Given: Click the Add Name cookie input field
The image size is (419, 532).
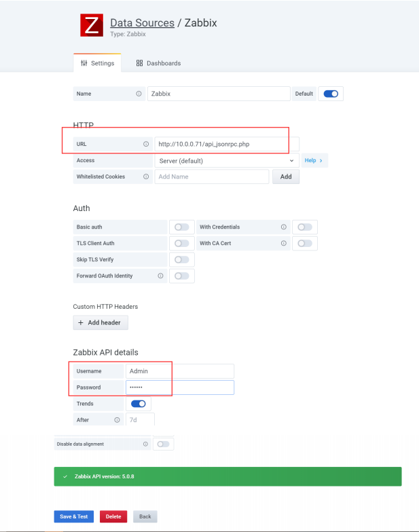Looking at the screenshot, I should [212, 176].
